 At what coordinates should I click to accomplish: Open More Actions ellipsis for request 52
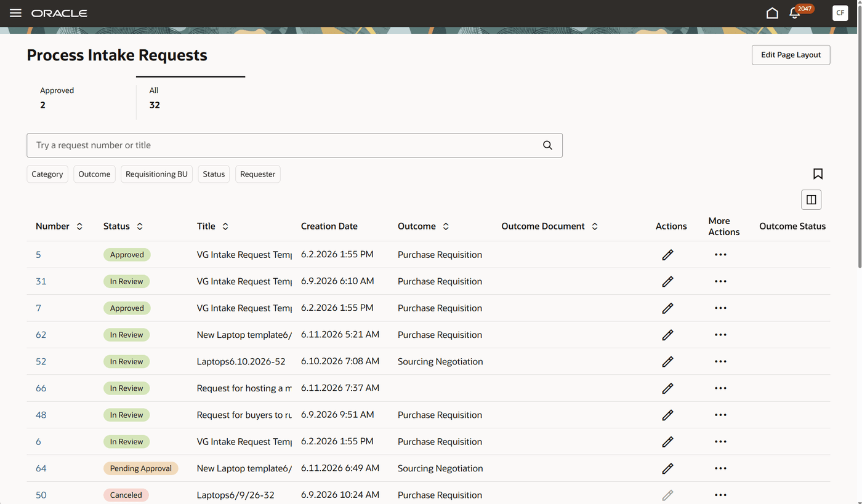tap(720, 362)
